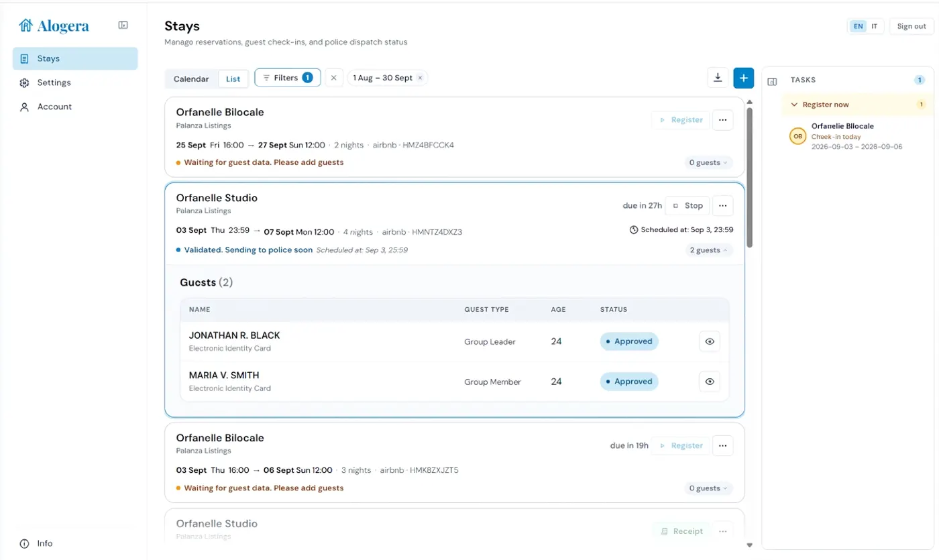Image resolution: width=939 pixels, height=560 pixels.
Task: Open more options for the 25 Sept Orfanelle Bilocale stay
Action: tap(722, 120)
